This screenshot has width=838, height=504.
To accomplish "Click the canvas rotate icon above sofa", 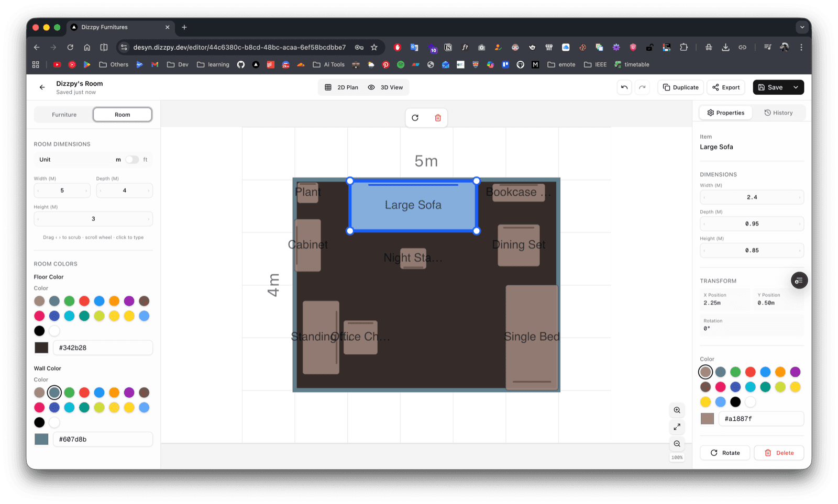I will 415,118.
